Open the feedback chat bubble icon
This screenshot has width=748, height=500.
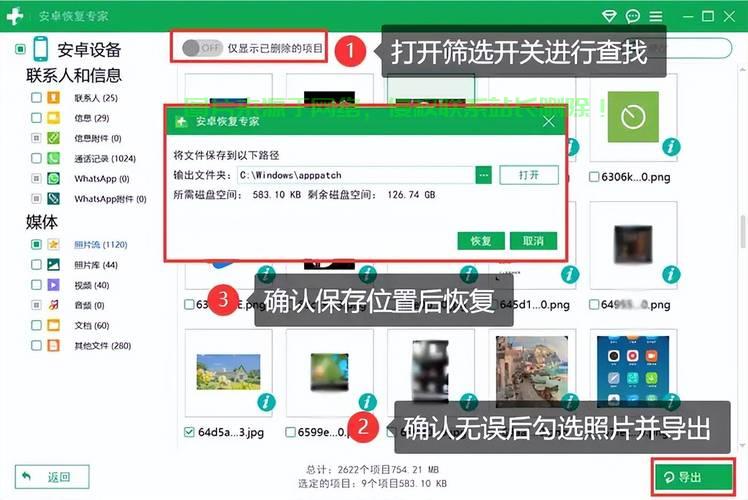coord(633,16)
